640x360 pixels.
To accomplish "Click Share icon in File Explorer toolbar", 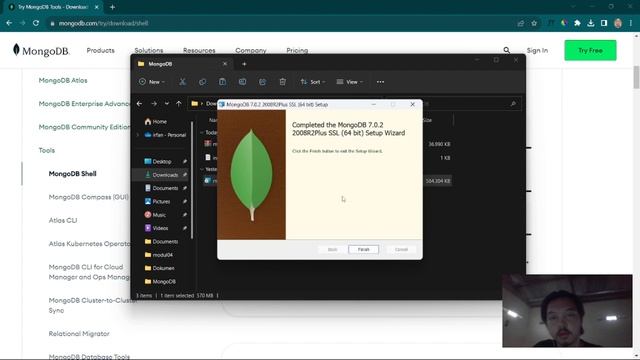I will 262,82.
